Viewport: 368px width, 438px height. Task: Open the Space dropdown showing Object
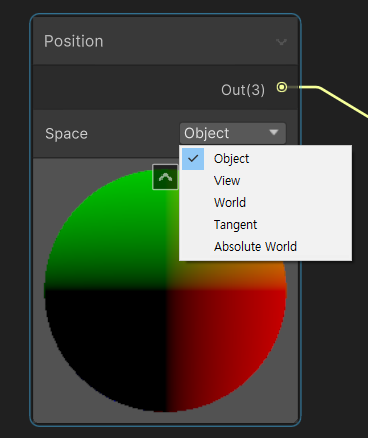pos(233,133)
